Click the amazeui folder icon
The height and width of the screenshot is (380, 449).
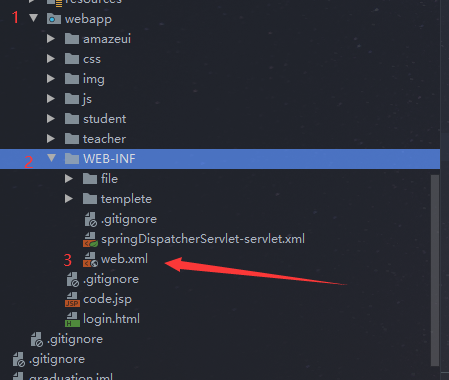tap(72, 39)
